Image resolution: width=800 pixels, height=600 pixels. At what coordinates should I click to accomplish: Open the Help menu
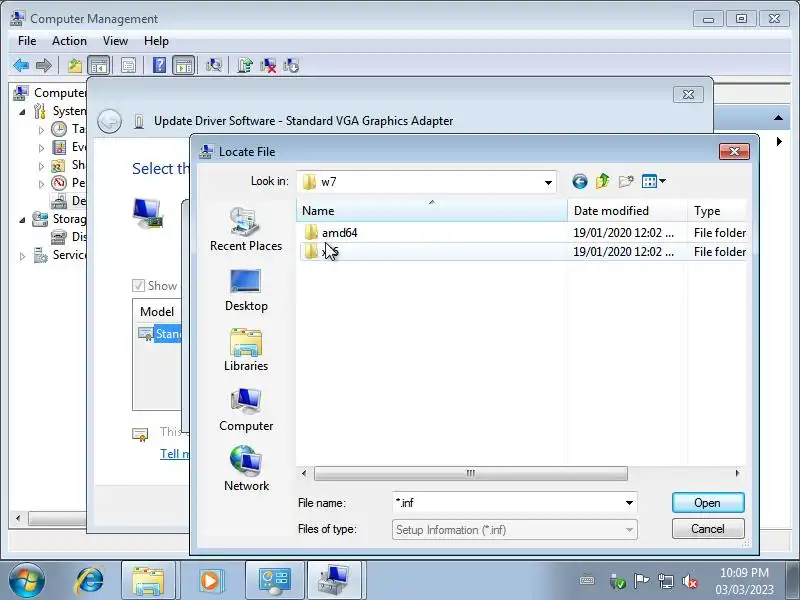(156, 41)
